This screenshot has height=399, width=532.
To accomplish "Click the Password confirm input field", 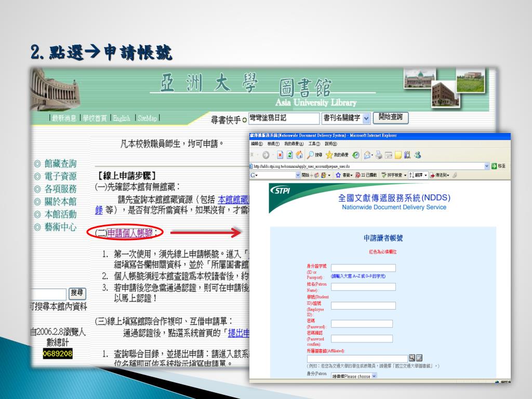I will pyautogui.click(x=362, y=339).
